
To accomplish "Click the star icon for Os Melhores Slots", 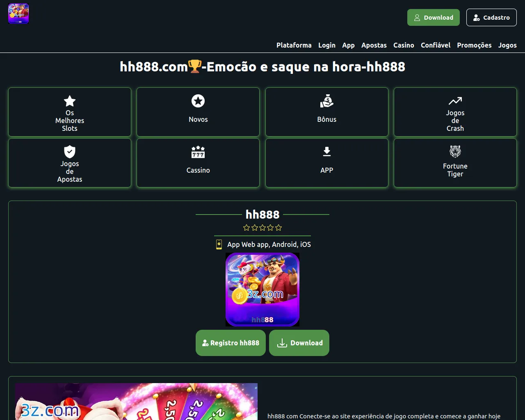I will point(70,101).
